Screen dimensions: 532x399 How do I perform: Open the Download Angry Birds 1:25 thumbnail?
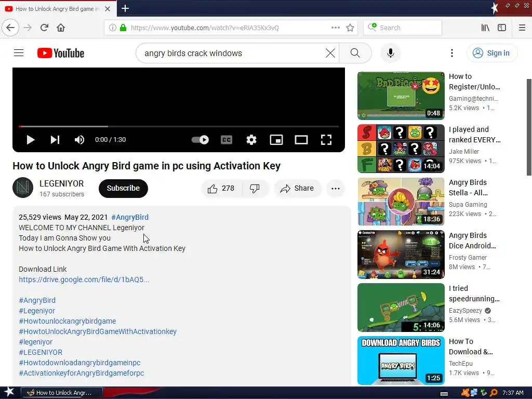point(401,361)
